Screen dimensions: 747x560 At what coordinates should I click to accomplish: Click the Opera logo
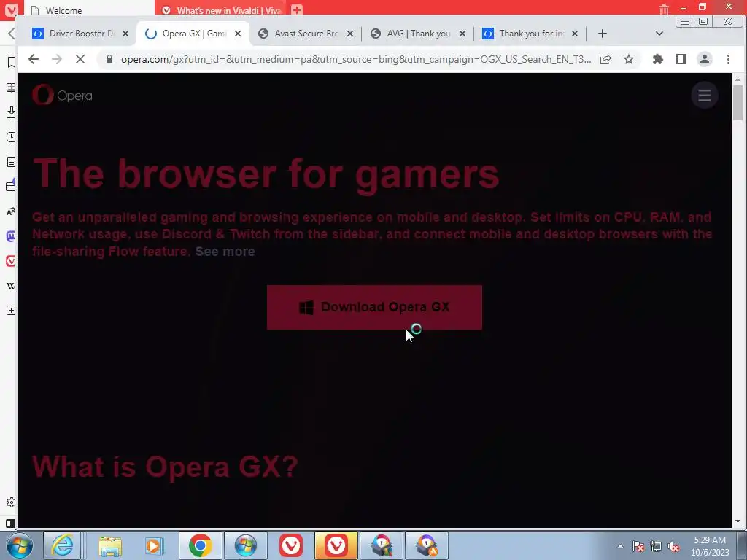tap(63, 96)
